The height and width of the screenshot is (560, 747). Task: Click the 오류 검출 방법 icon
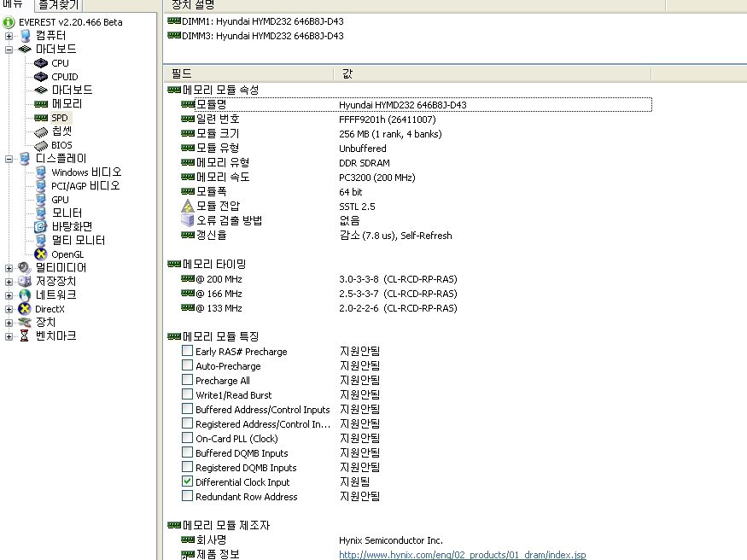[x=188, y=220]
